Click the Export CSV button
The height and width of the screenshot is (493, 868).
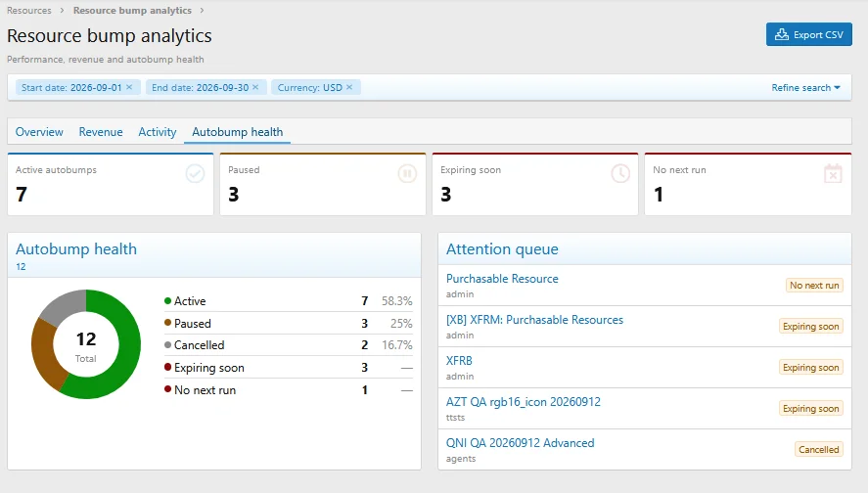point(808,34)
